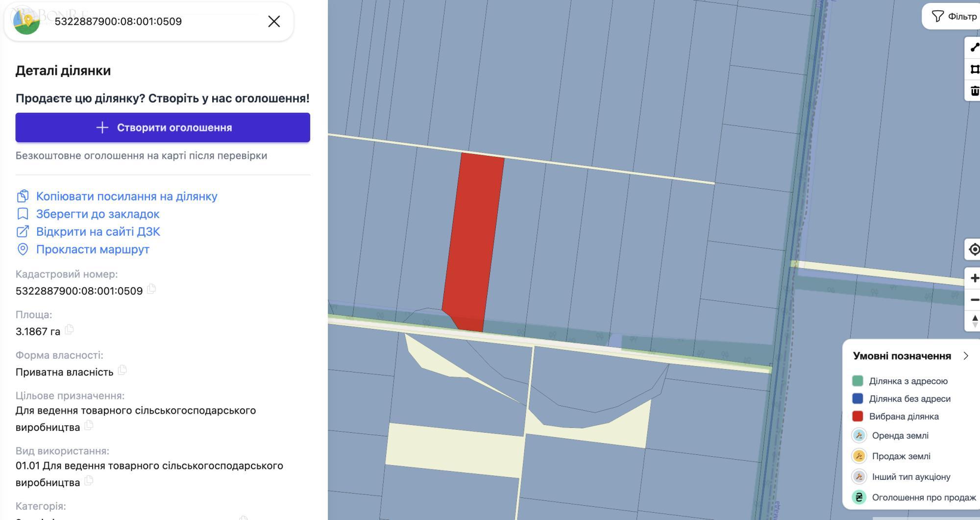
Task: Select the line measurement tool
Action: [974, 48]
